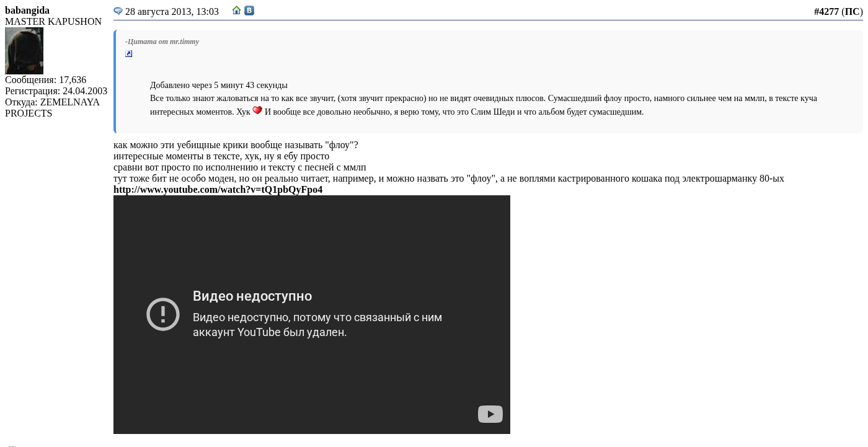Image resolution: width=868 pixels, height=447 pixels.
Task: Click the 'MASTER KAPUSHON' user title
Action: 53,22
